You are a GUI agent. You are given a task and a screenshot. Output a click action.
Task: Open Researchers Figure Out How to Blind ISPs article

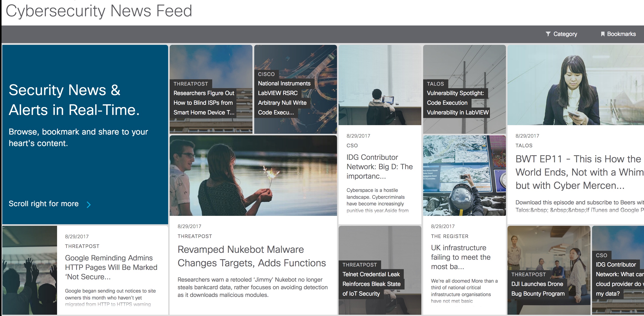coord(204,103)
